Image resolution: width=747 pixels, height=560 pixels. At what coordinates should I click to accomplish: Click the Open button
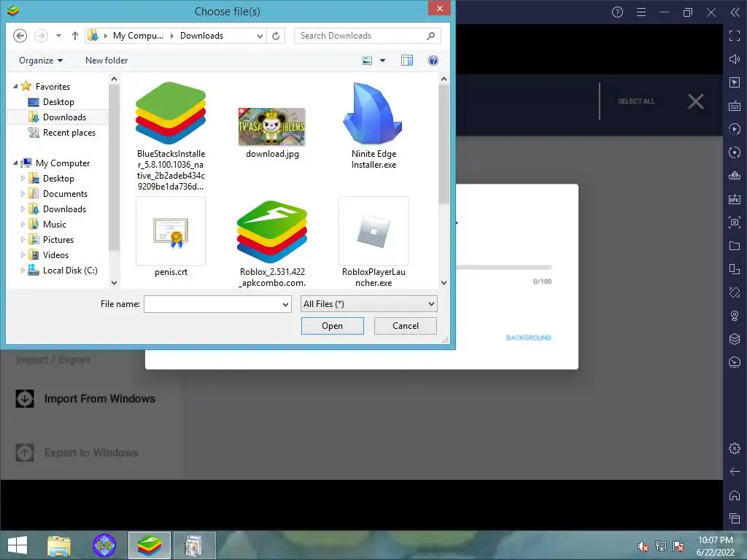(333, 326)
